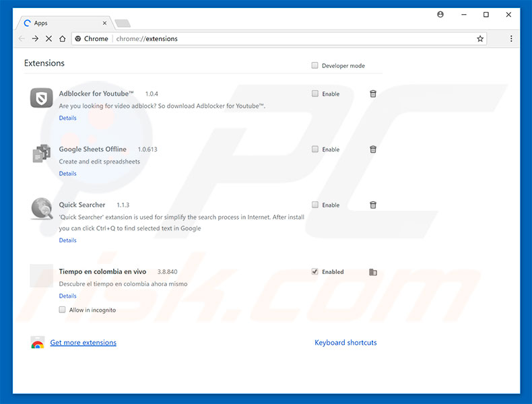The width and height of the screenshot is (532, 404).
Task: Remove Adblocker for Youtube with trash icon
Action: point(373,94)
